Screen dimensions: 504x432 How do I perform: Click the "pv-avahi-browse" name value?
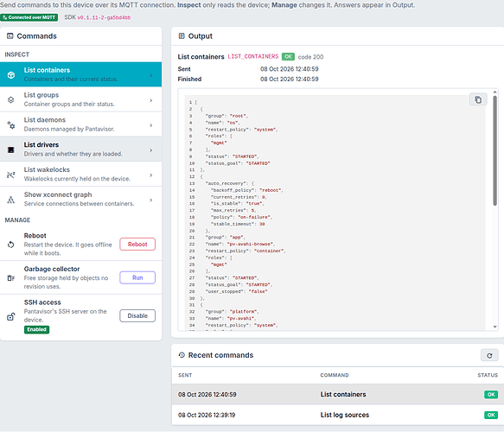pos(251,245)
